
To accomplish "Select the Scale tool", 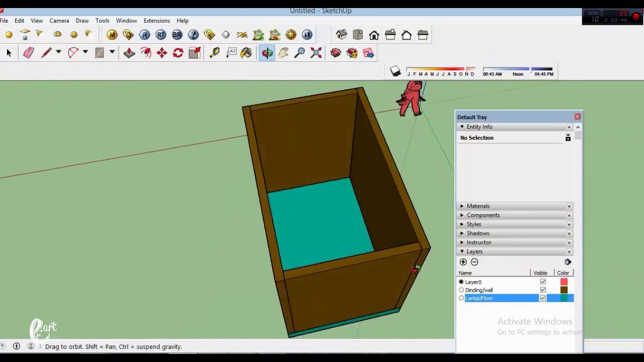I will [x=195, y=53].
